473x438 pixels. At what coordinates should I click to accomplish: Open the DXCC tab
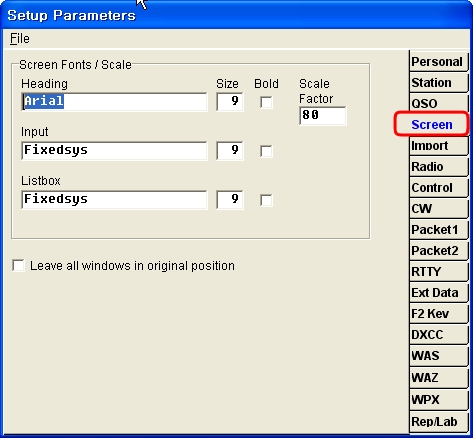point(439,335)
